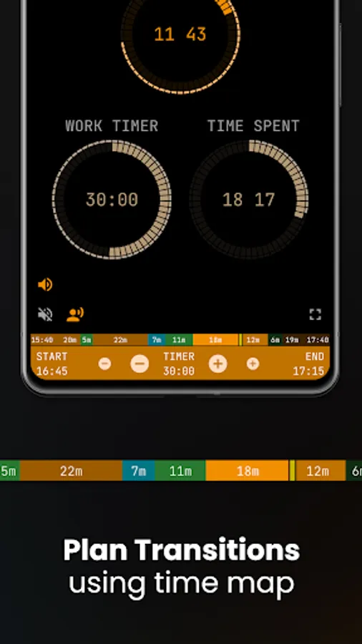Select the blue 7m segment in the phone's time map
362x644 pixels.
pos(157,340)
